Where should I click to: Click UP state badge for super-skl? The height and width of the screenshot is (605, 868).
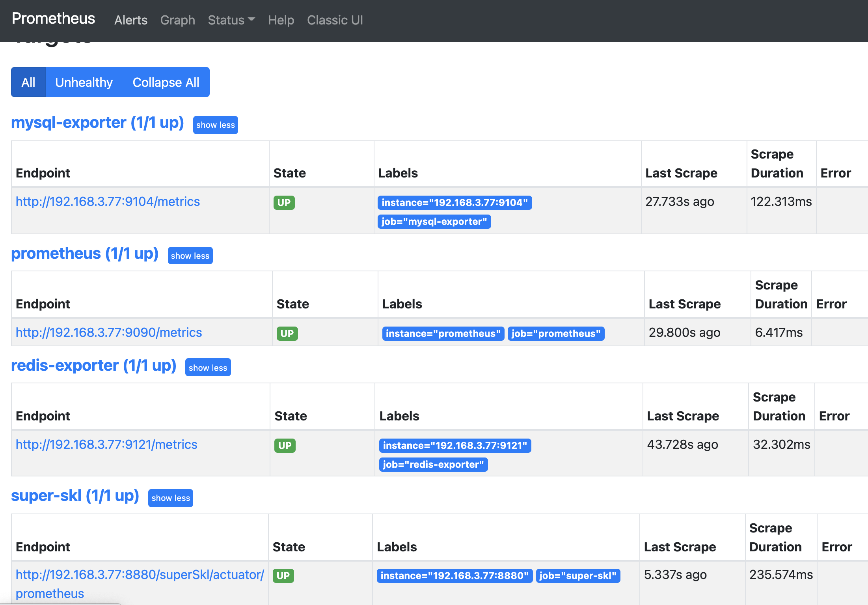click(283, 576)
